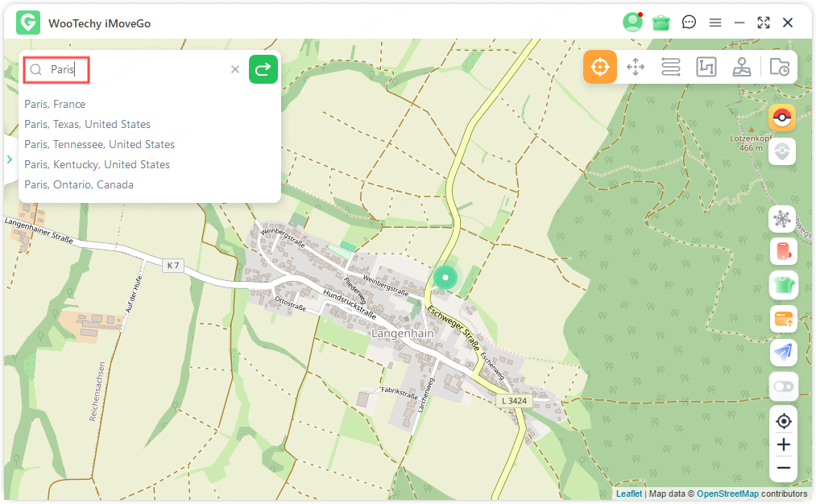
Task: Open the saved routes history folder icon
Action: click(779, 67)
